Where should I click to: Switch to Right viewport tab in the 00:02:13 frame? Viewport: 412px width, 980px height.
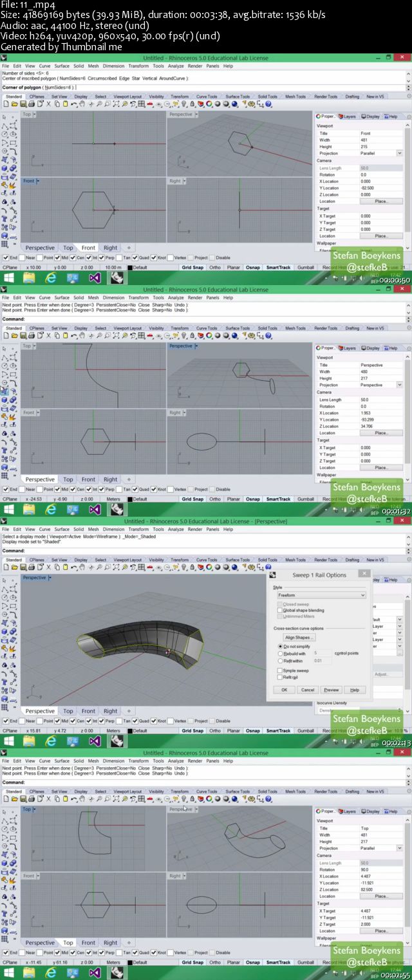111,711
